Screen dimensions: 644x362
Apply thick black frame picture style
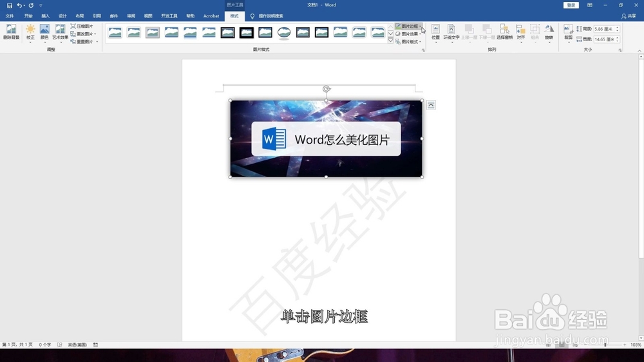[x=247, y=32]
